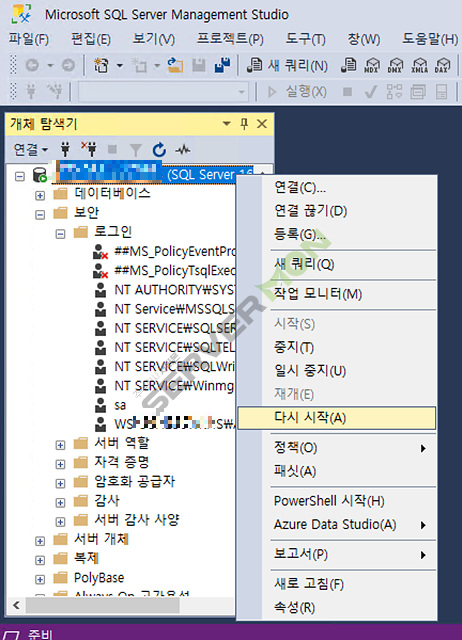Click the Database Engine Query icon

tap(349, 65)
